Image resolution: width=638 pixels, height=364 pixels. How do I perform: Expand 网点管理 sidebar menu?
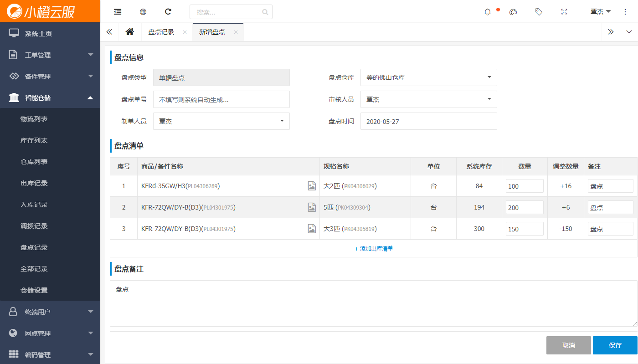click(x=50, y=333)
